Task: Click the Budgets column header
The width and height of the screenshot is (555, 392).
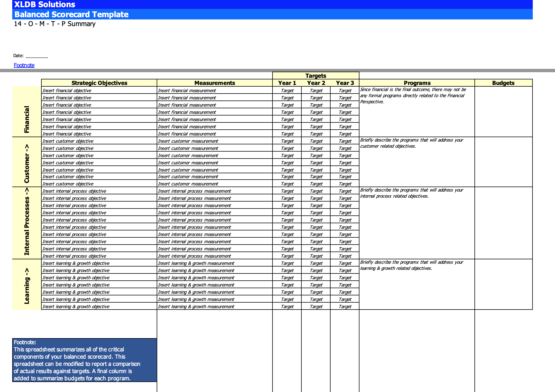Action: tap(503, 83)
